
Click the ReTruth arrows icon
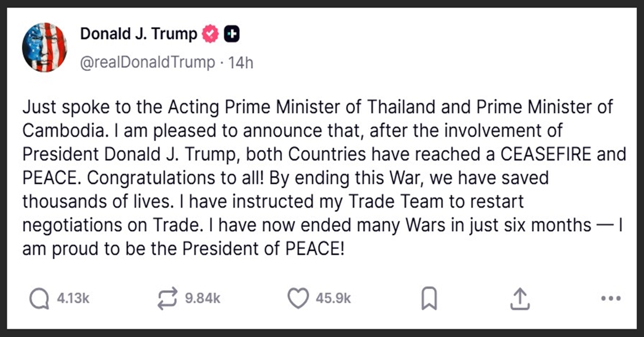tap(167, 299)
